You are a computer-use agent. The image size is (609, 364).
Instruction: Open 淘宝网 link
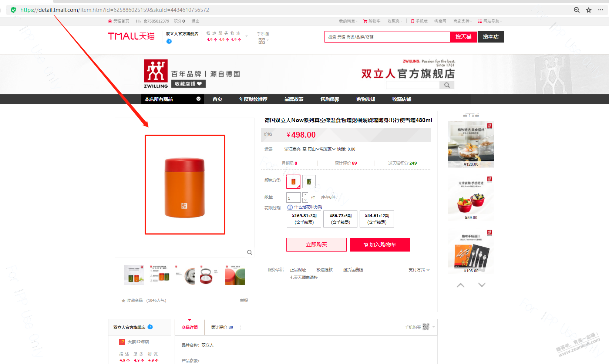coord(440,21)
